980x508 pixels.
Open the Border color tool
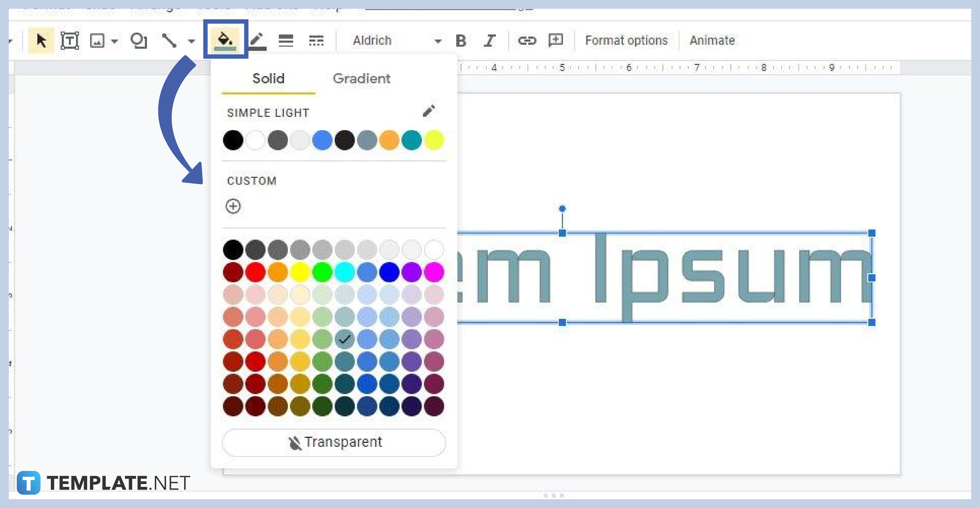point(257,40)
